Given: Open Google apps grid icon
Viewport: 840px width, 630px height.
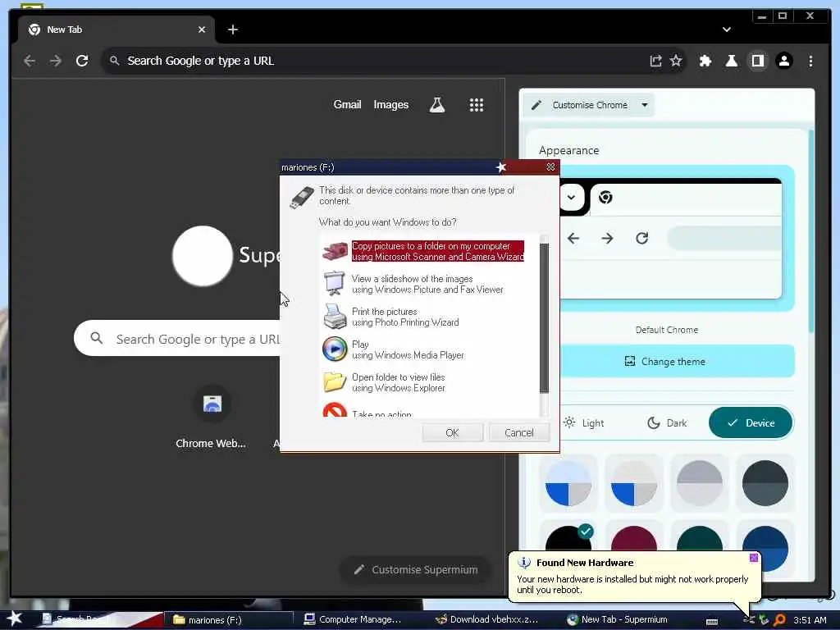Looking at the screenshot, I should (x=477, y=105).
